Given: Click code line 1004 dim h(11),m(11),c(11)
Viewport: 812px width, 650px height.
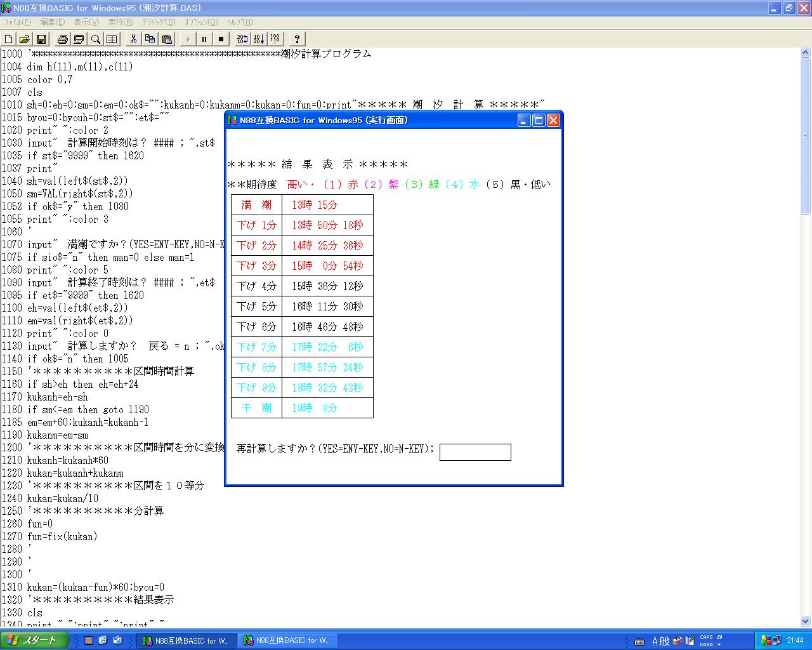Looking at the screenshot, I should tap(67, 67).
